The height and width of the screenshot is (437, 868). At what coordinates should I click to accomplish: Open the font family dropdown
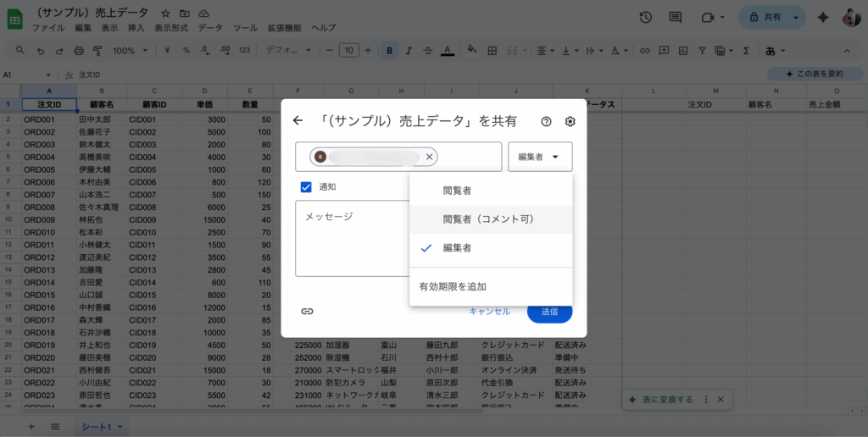point(288,50)
